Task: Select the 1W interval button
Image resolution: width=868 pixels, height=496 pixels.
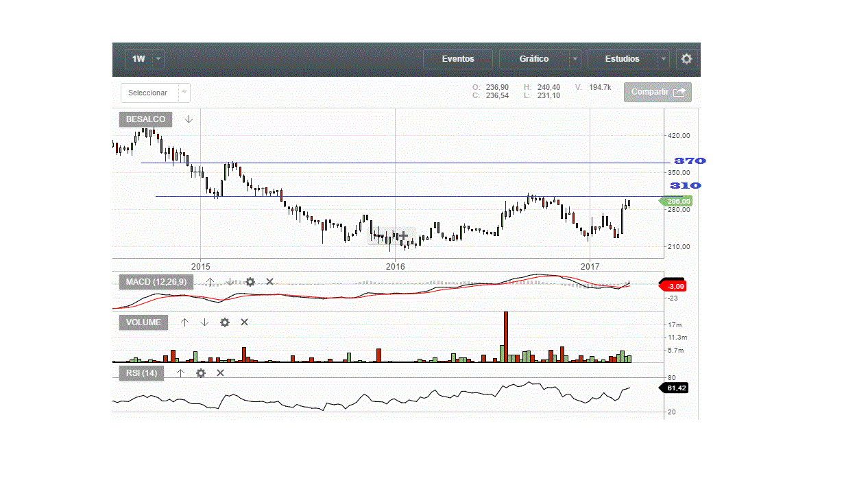Action: (139, 59)
